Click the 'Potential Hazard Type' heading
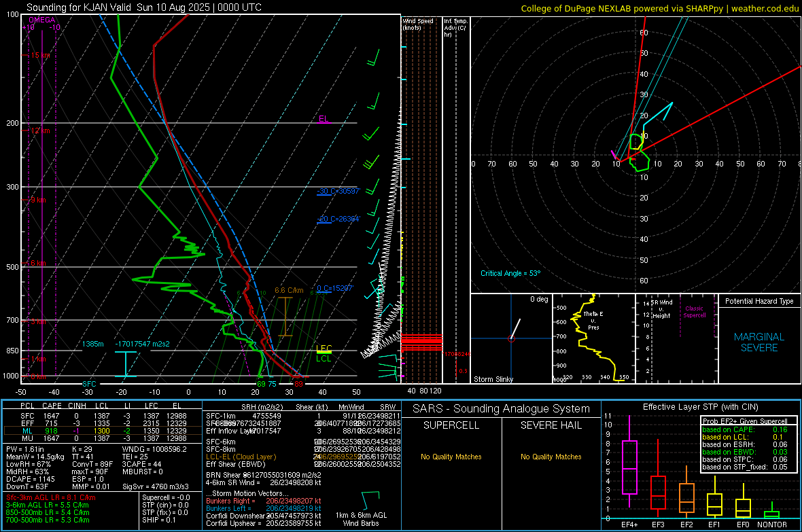 pos(759,301)
